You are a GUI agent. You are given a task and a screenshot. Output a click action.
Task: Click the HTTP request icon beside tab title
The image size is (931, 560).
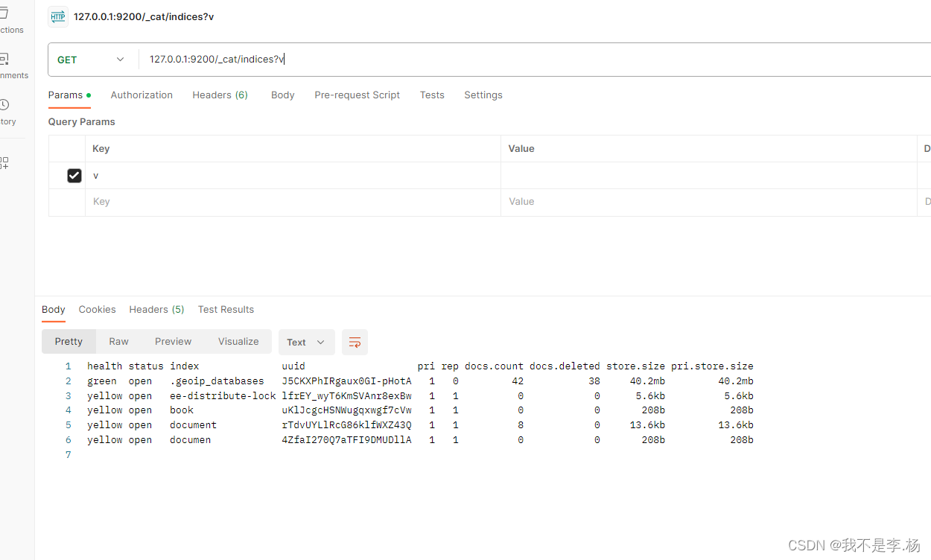tap(58, 16)
